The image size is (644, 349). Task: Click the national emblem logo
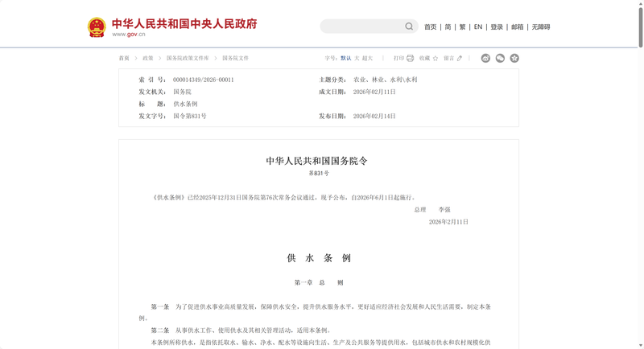pos(97,27)
